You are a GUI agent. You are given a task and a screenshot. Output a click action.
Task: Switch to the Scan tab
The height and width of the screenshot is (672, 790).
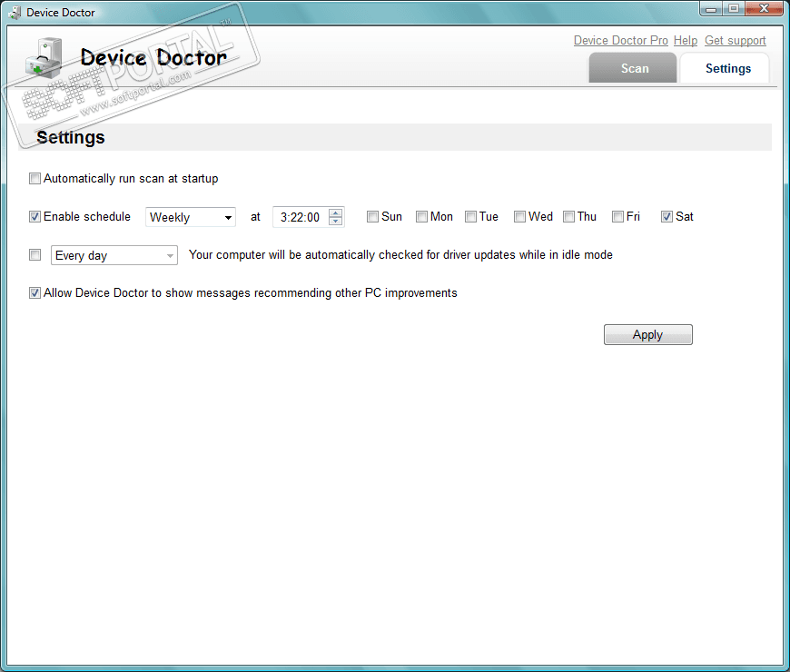pos(633,68)
